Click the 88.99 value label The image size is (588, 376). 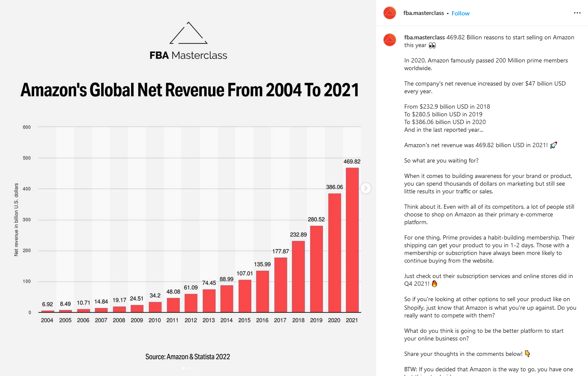226,279
